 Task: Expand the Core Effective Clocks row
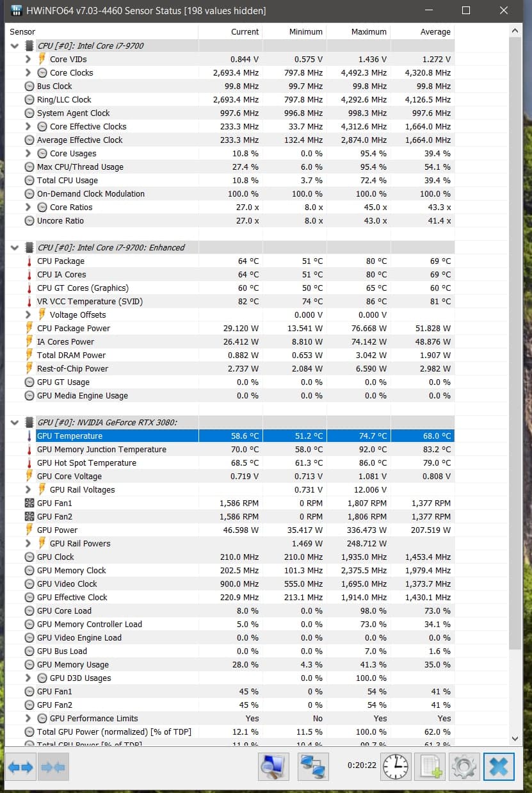point(28,126)
